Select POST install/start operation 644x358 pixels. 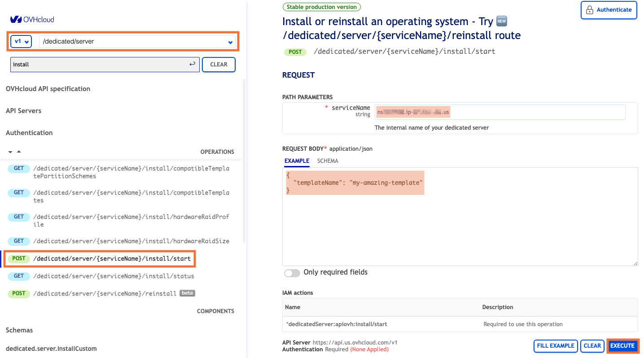click(101, 258)
